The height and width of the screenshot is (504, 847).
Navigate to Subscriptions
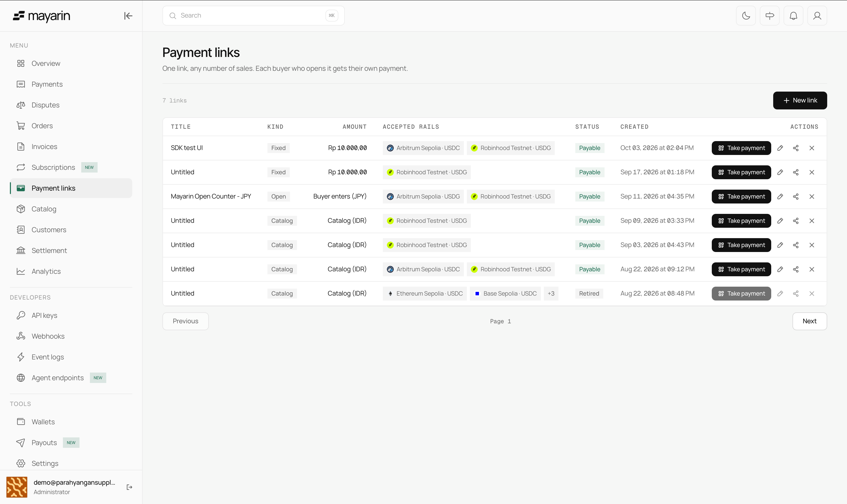point(71,167)
